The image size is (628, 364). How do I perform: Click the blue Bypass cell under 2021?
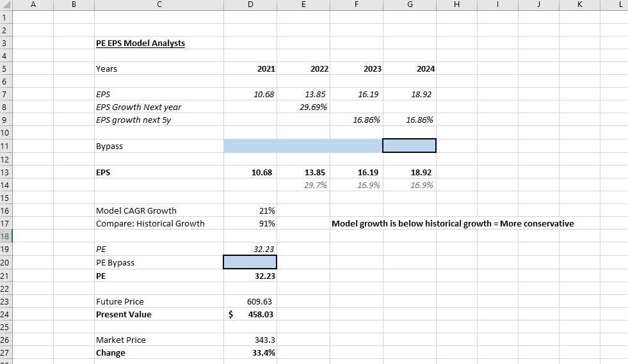pos(250,146)
